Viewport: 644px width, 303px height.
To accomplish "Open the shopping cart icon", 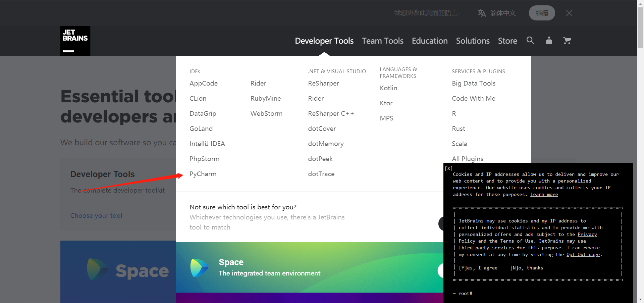I will pos(567,41).
